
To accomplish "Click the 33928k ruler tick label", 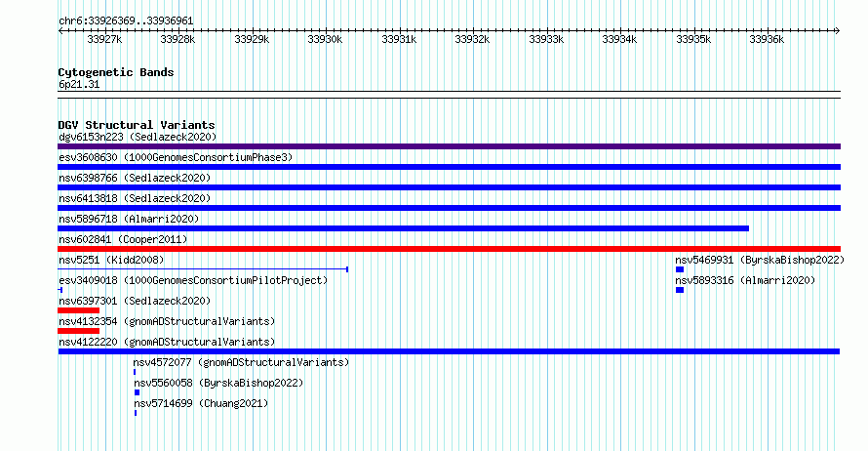I will 178,39.
